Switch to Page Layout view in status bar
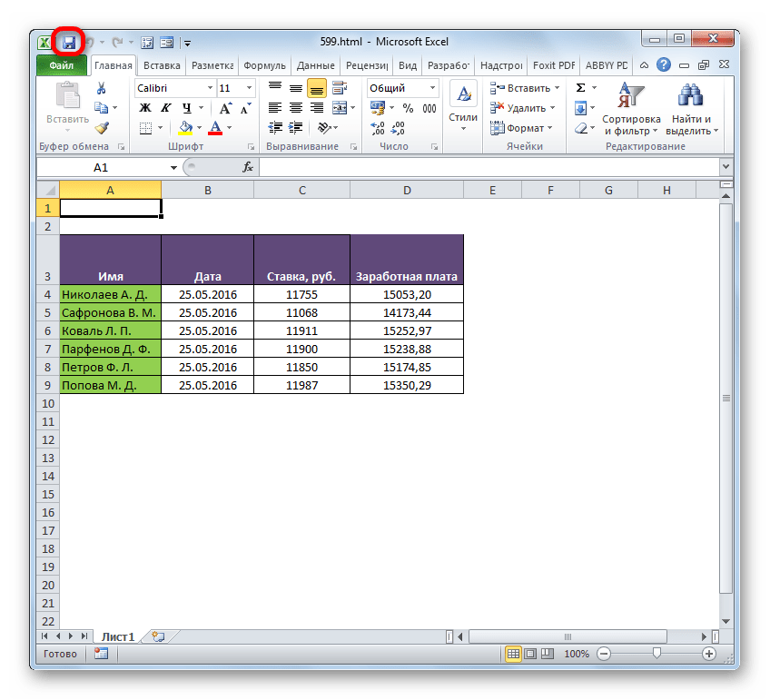 530,654
